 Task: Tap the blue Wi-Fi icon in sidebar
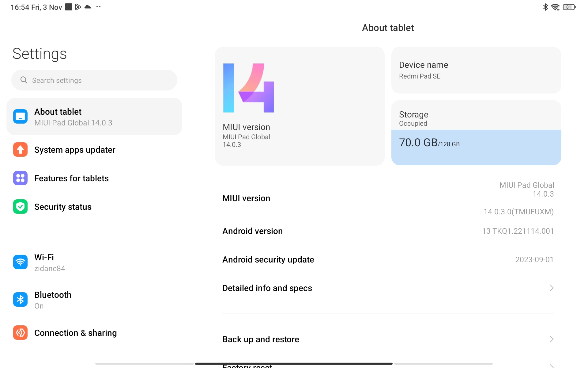tap(20, 263)
